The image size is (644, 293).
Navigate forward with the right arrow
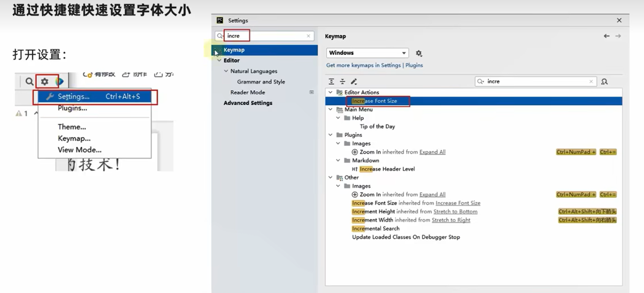618,36
